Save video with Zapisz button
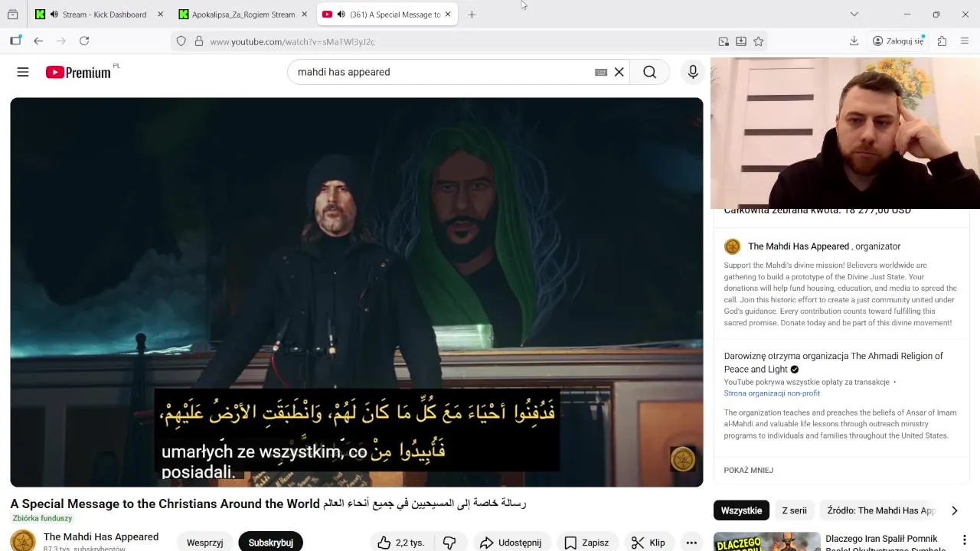 [x=586, y=543]
